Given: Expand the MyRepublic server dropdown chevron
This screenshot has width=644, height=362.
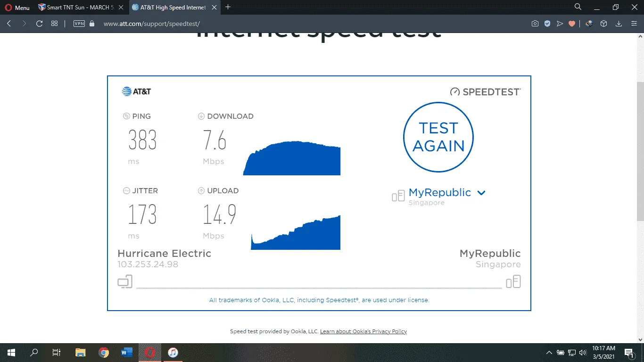Looking at the screenshot, I should [x=481, y=193].
